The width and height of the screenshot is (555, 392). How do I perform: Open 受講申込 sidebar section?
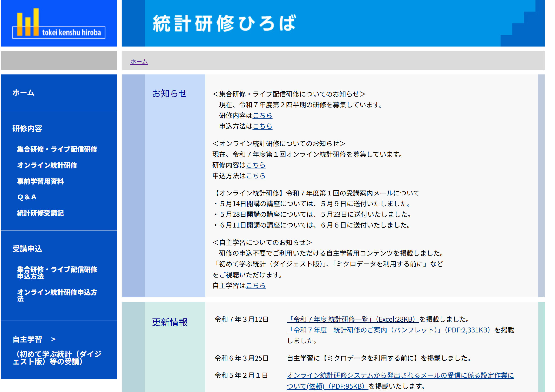[x=27, y=249]
